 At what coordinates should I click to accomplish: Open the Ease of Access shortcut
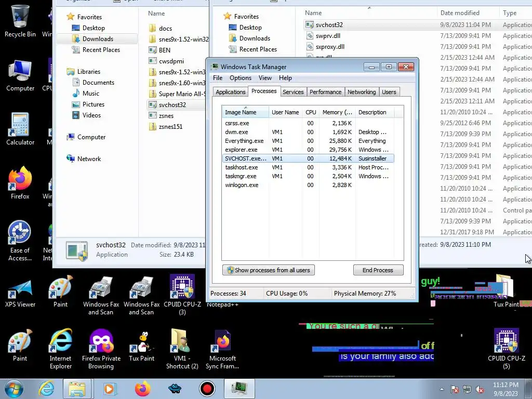click(x=20, y=241)
